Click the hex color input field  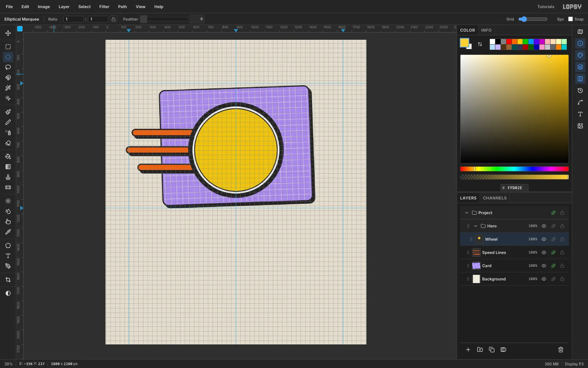pos(514,188)
